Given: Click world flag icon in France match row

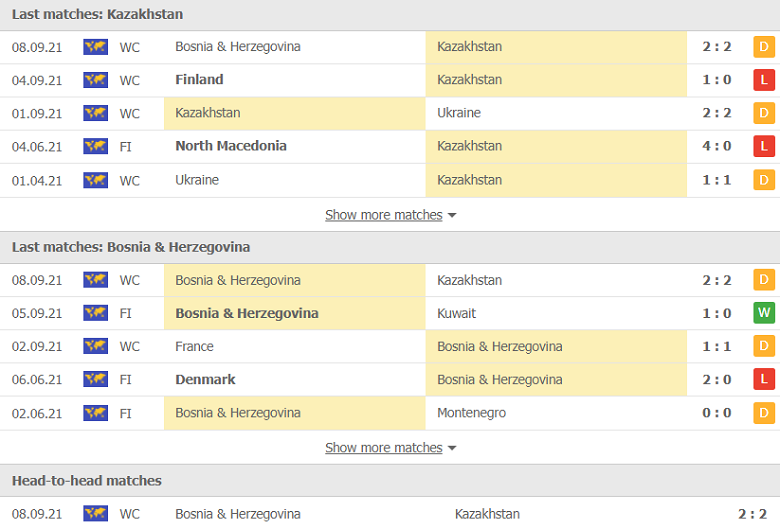Looking at the screenshot, I should [96, 346].
